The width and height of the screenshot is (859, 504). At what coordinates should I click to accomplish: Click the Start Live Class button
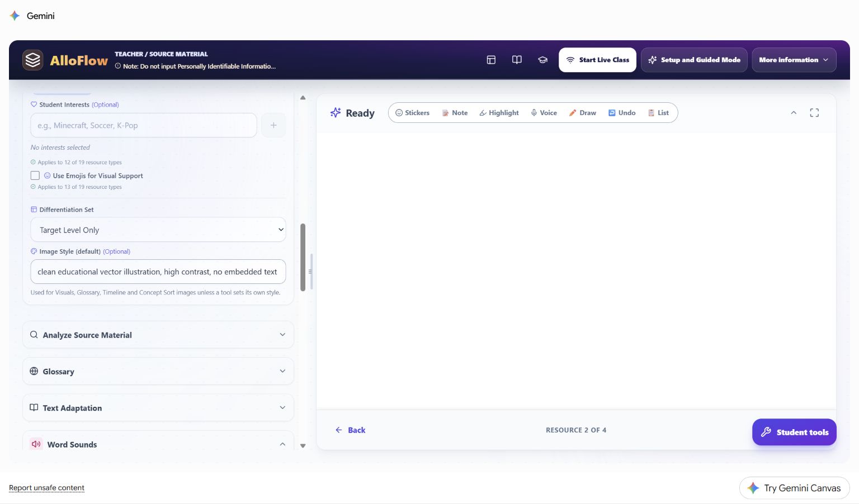pos(597,60)
